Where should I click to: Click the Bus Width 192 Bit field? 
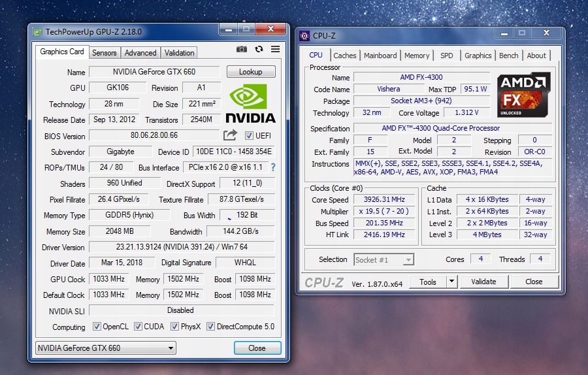coord(247,215)
